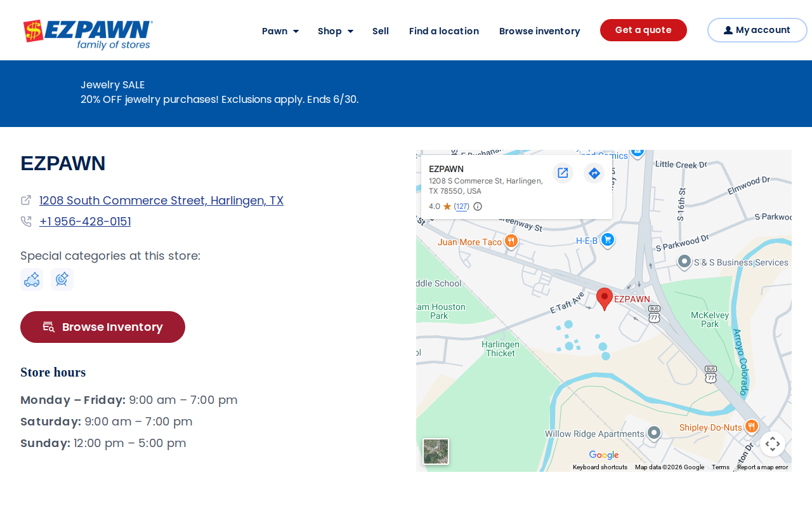Viewport: 812px width, 508px height.
Task: Select the Juan More Taco restaurant marker
Action: click(511, 241)
